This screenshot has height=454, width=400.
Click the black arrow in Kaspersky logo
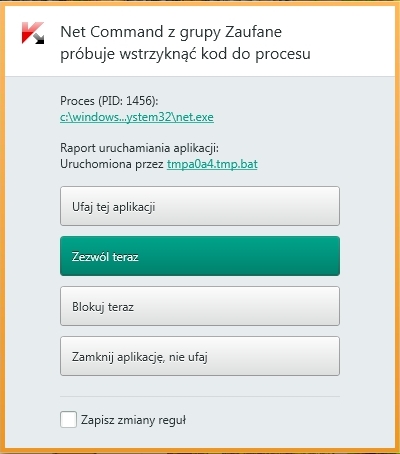38,38
